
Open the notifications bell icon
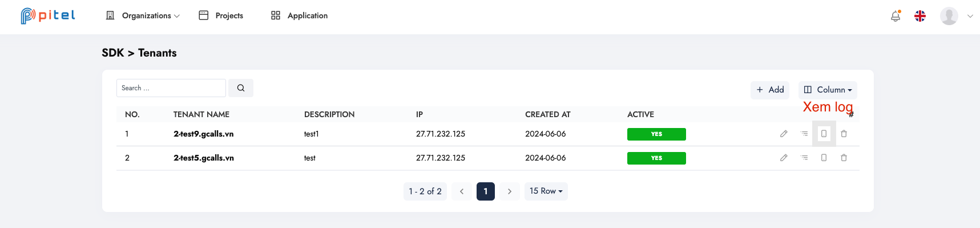896,16
